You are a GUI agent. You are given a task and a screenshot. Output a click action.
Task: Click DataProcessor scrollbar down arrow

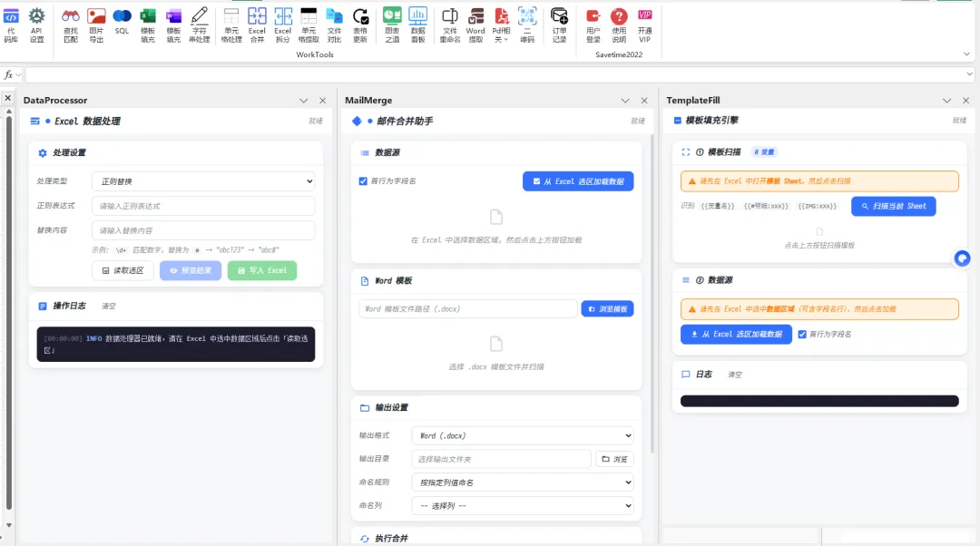click(x=9, y=525)
